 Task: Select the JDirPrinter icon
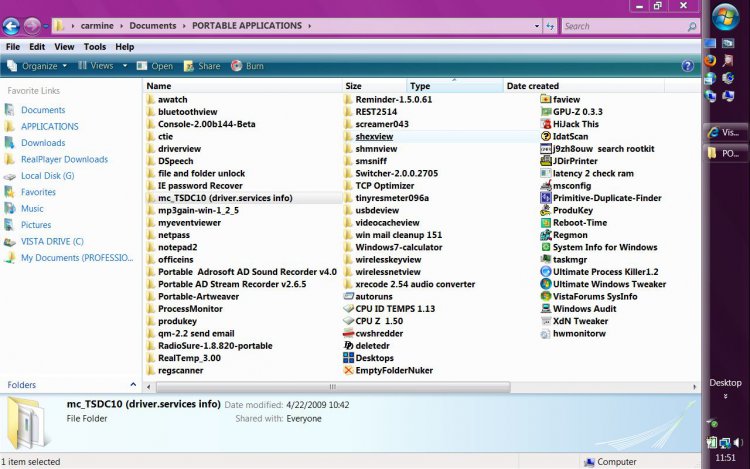545,161
